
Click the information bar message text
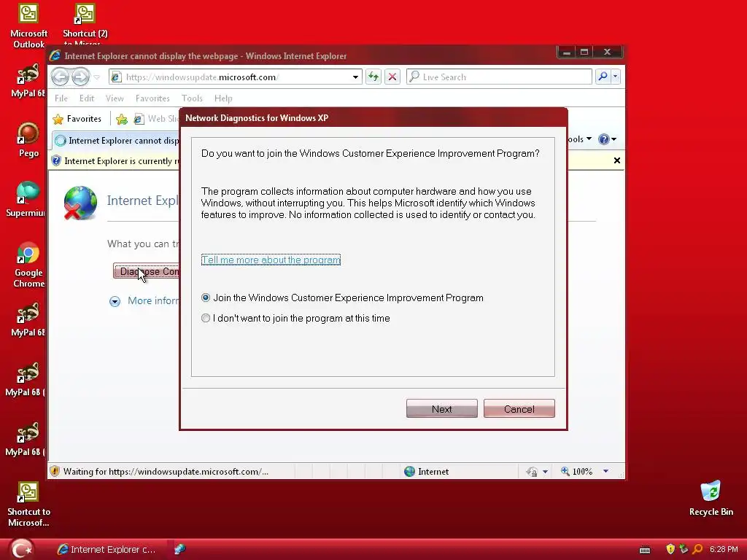[122, 161]
